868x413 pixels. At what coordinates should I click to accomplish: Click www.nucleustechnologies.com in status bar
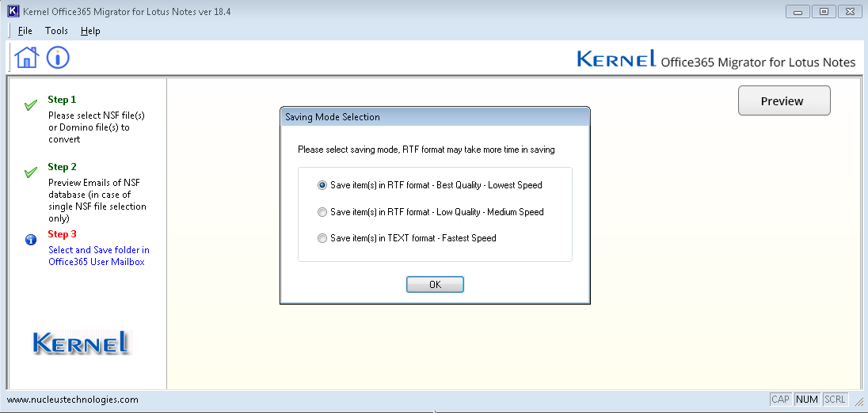coord(73,400)
